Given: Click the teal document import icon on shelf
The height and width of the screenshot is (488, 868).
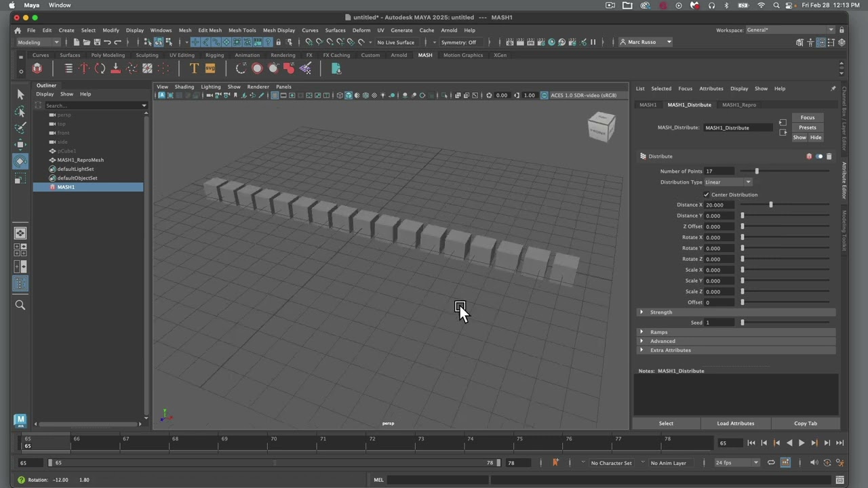Looking at the screenshot, I should (x=336, y=68).
